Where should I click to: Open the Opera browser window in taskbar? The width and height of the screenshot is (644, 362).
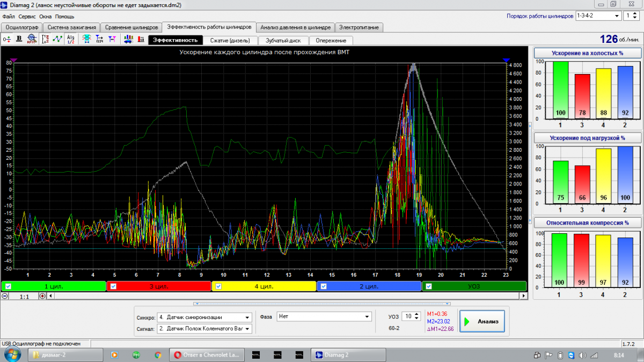click(207, 355)
